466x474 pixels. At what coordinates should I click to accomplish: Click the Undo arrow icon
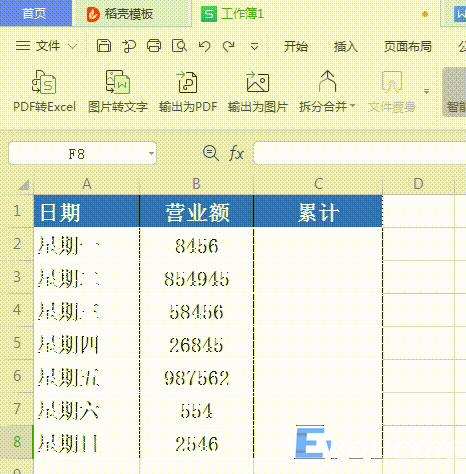pos(204,46)
